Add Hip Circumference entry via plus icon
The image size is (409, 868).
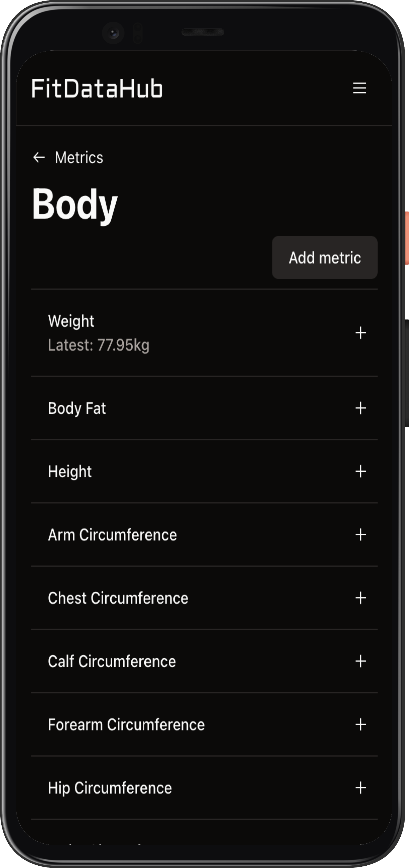(x=360, y=788)
